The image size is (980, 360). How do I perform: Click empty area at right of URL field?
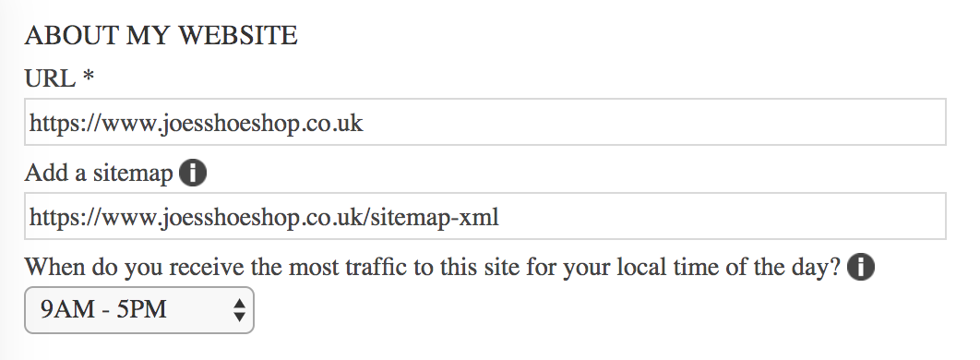click(x=654, y=122)
